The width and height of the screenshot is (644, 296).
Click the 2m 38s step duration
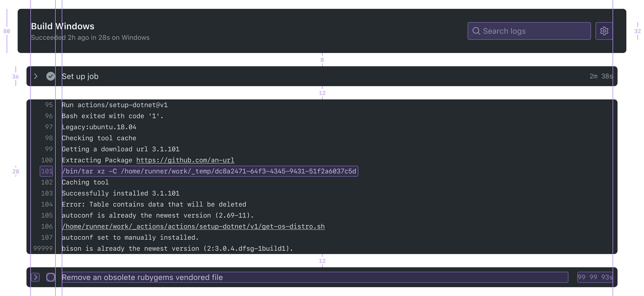point(601,76)
